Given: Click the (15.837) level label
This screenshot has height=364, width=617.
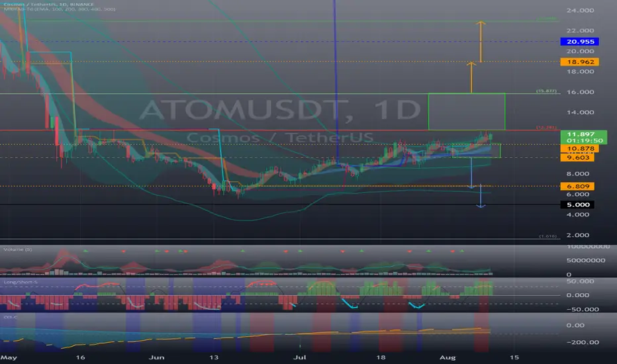Looking at the screenshot, I should click(547, 91).
